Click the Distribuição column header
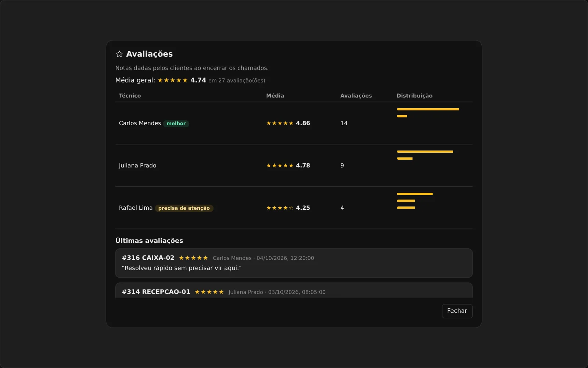 tap(415, 96)
